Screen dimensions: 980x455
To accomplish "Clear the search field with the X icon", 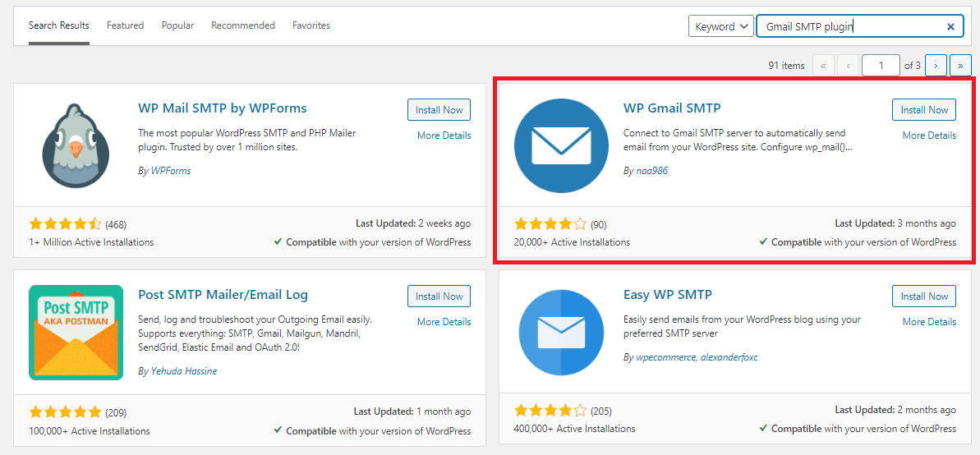I will click(x=950, y=26).
